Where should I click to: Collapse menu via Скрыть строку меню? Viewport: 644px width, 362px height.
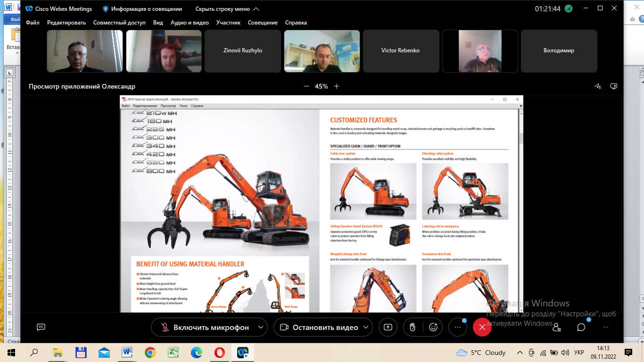[x=227, y=9]
